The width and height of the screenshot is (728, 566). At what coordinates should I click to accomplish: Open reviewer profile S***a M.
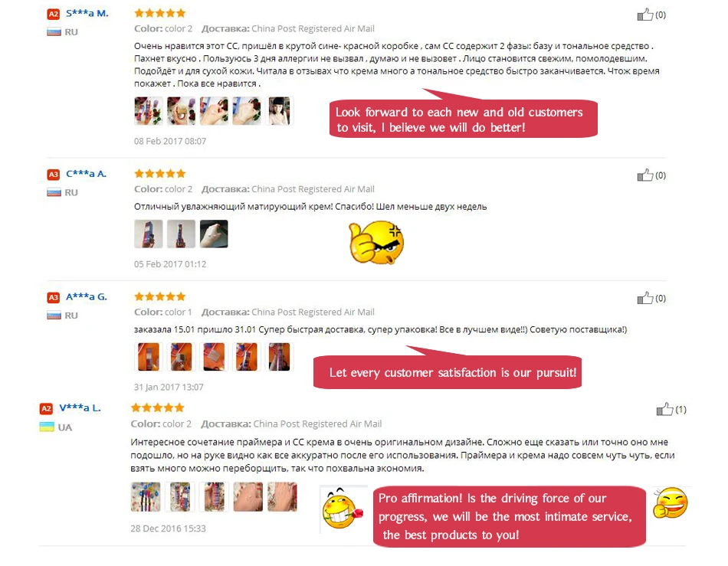(x=87, y=14)
